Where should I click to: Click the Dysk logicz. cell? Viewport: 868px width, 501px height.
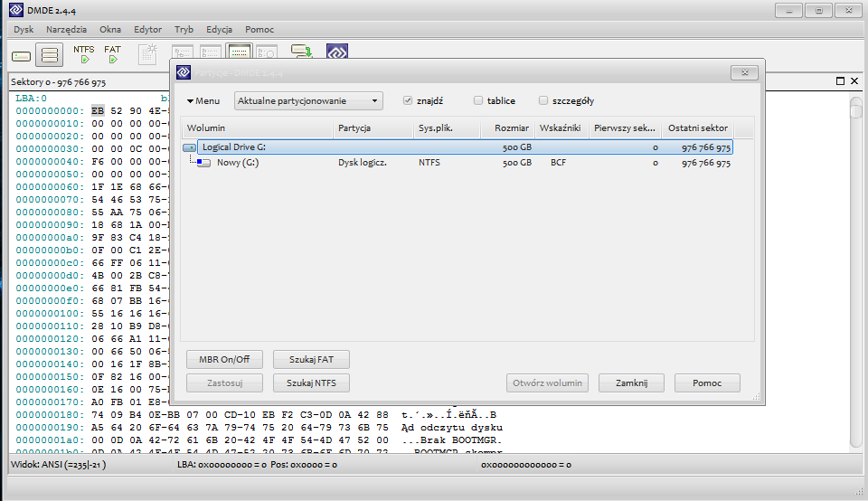363,163
